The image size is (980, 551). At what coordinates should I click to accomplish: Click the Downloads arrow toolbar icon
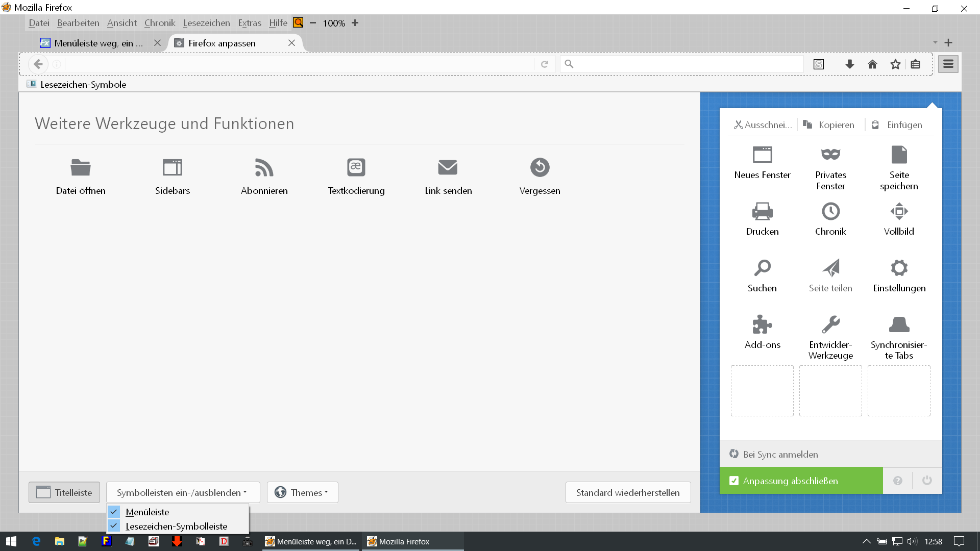849,64
